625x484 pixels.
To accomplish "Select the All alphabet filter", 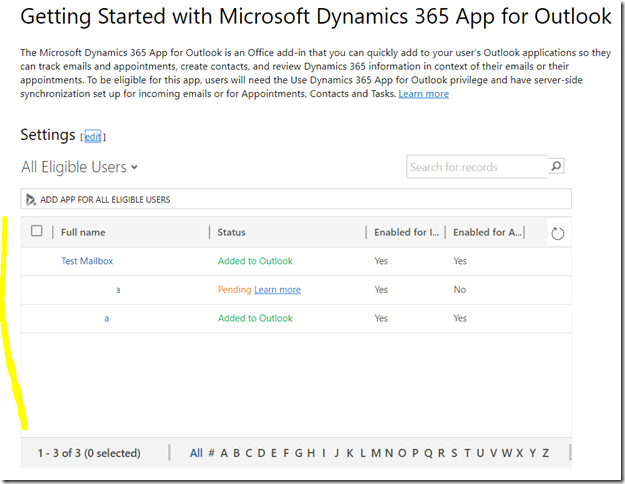I will 196,453.
